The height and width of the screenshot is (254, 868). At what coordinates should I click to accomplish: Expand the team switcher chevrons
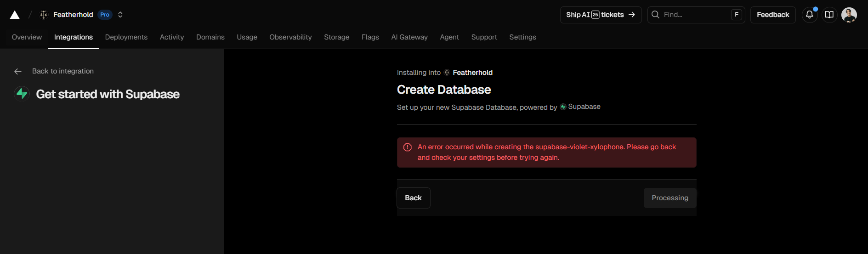[120, 15]
